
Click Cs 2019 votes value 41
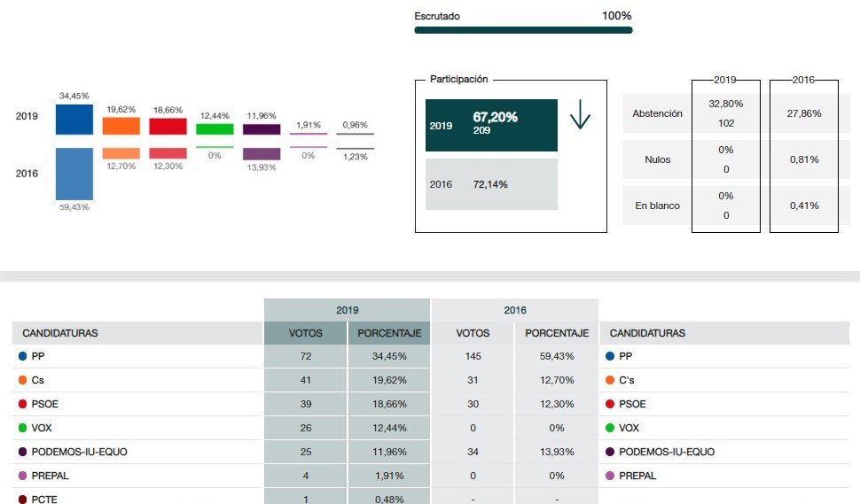coord(306,380)
